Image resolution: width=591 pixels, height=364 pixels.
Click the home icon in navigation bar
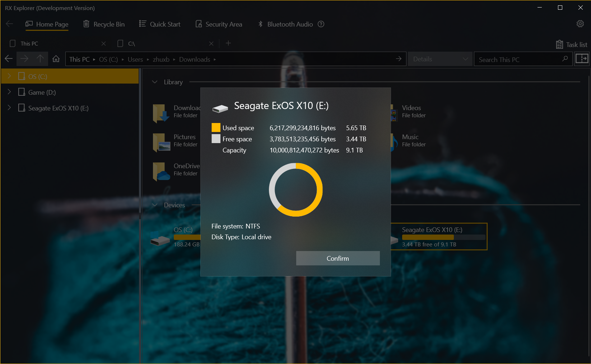point(56,59)
